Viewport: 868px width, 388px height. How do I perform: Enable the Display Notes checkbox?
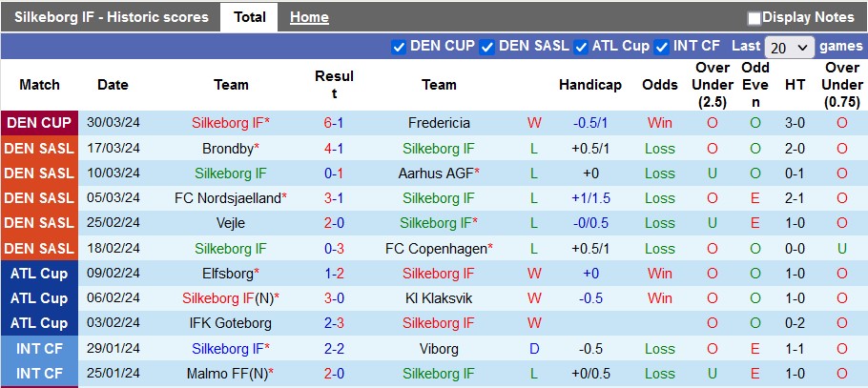(x=754, y=18)
